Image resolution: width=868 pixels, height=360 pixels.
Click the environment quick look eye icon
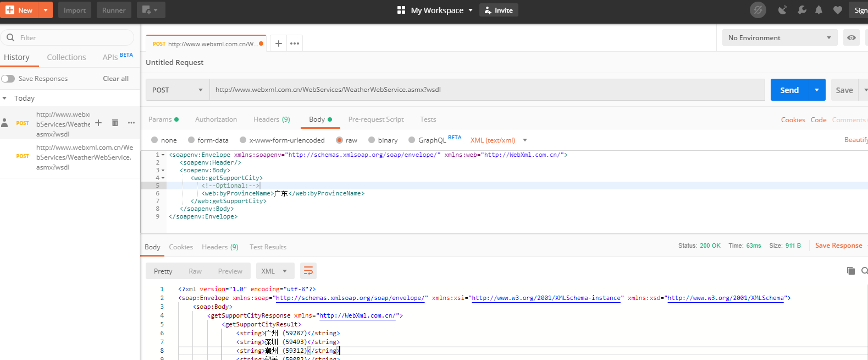click(x=852, y=37)
